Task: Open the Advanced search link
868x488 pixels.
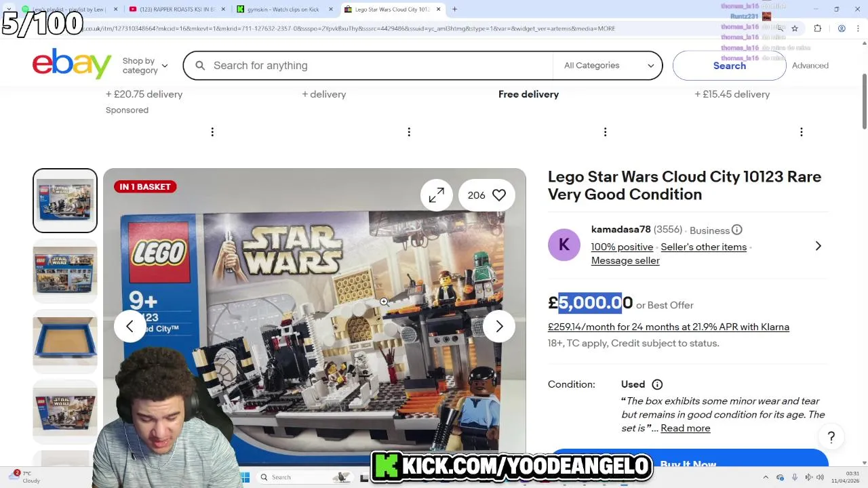Action: pyautogui.click(x=810, y=66)
